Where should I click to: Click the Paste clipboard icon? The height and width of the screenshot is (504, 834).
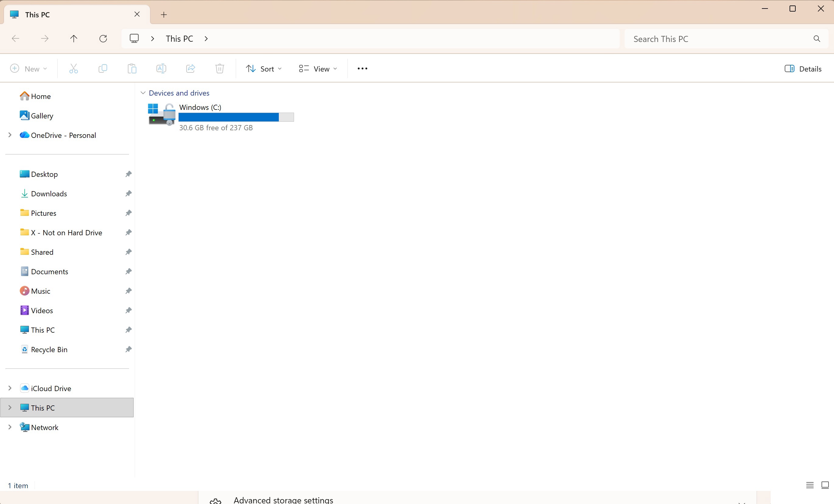click(132, 69)
